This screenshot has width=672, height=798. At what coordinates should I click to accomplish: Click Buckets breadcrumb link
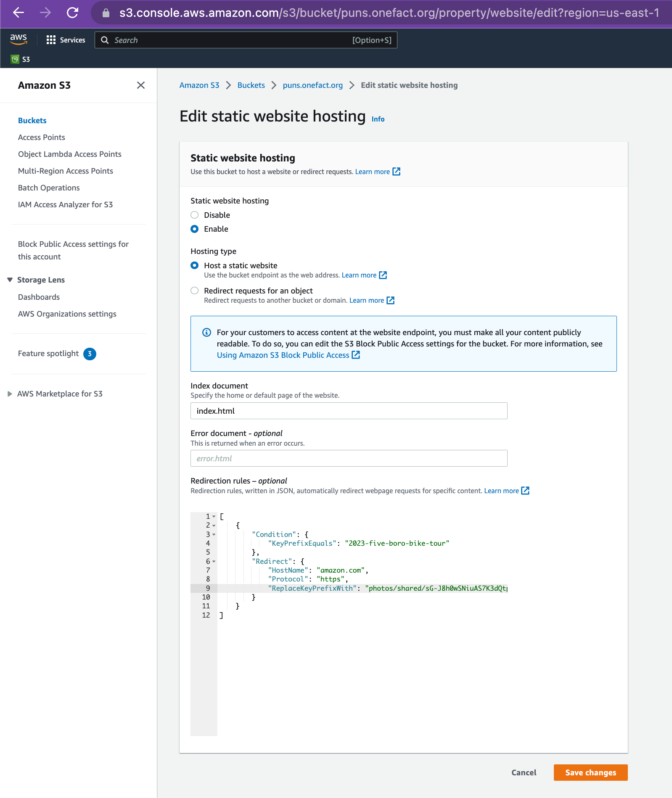click(x=251, y=85)
